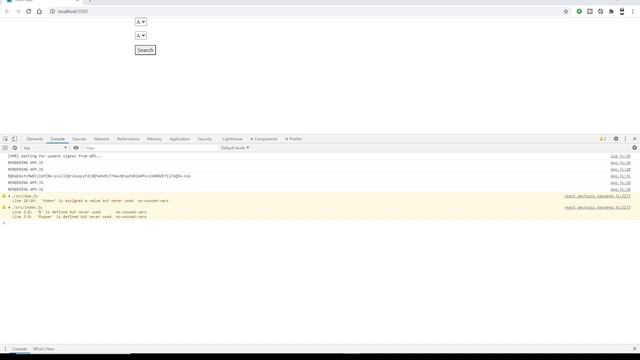Viewport: 640px width, 360px height.
Task: Open react_devtools_backend link for App.js warning
Action: pos(597,196)
